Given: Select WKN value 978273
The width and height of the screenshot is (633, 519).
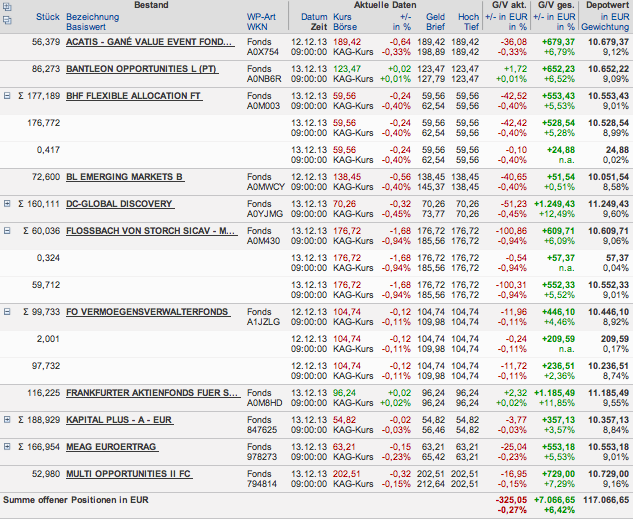Looking at the screenshot, I should (262, 457).
